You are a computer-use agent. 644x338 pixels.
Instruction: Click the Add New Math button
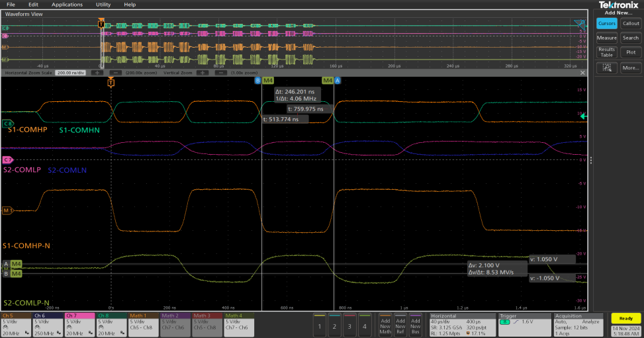pyautogui.click(x=385, y=324)
